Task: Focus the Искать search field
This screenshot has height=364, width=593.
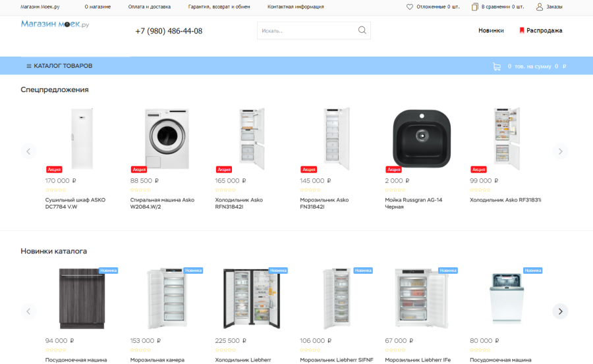Action: pos(308,31)
